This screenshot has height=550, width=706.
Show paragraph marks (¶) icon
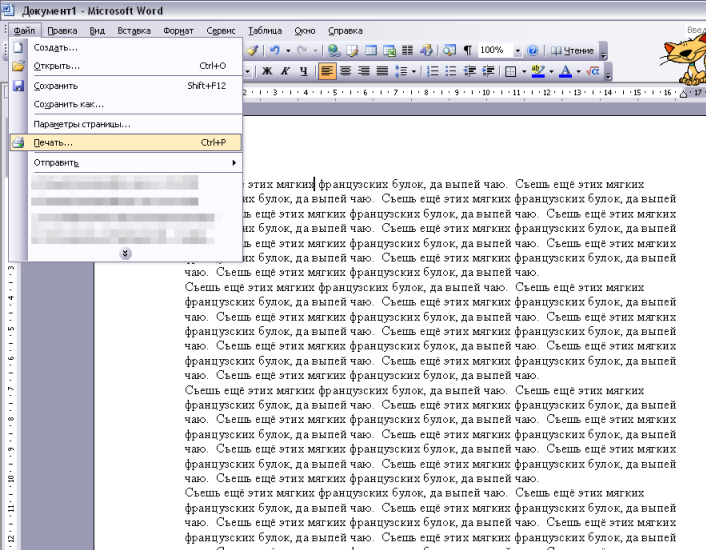(x=467, y=50)
